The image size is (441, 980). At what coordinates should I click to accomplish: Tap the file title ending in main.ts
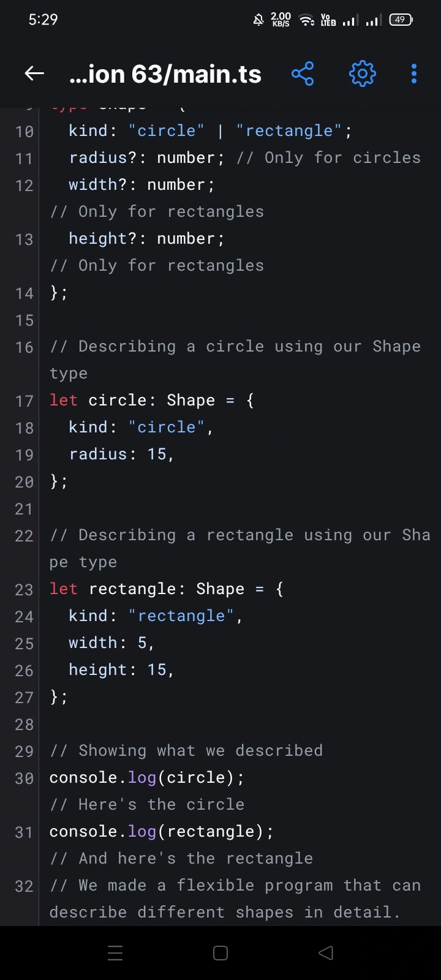pyautogui.click(x=165, y=75)
